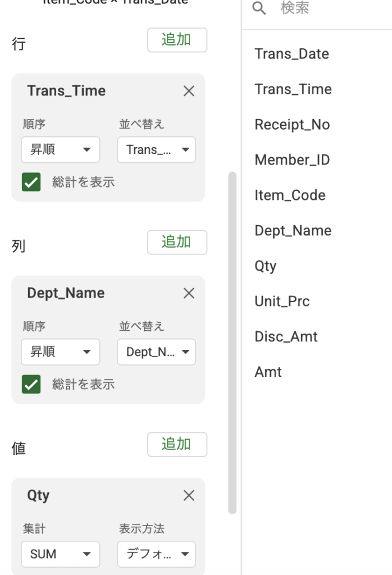The image size is (392, 575).
Task: Remove the Dept_Name column field
Action: 189,293
